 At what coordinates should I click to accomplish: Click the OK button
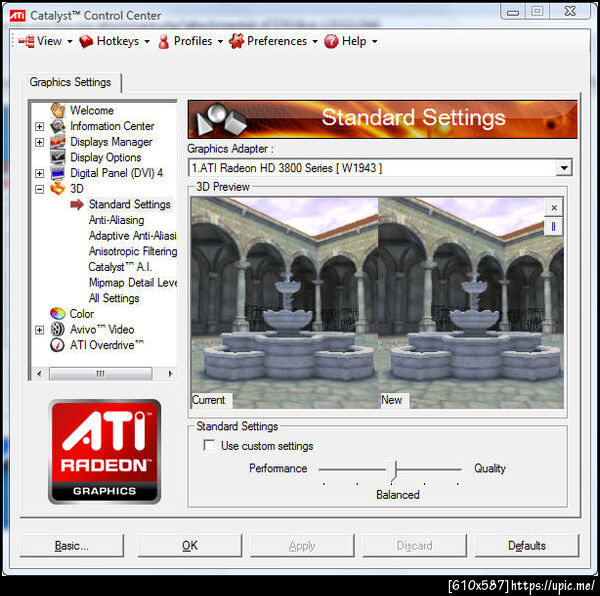pyautogui.click(x=190, y=546)
